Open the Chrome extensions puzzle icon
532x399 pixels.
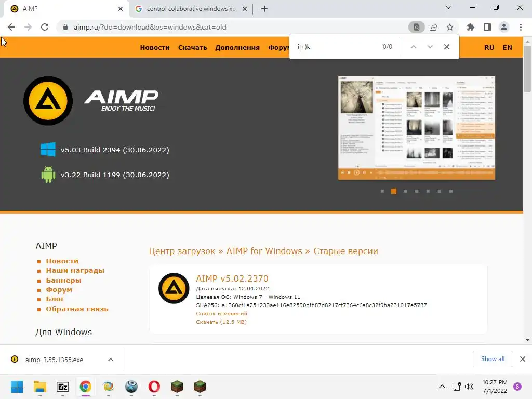tap(471, 27)
